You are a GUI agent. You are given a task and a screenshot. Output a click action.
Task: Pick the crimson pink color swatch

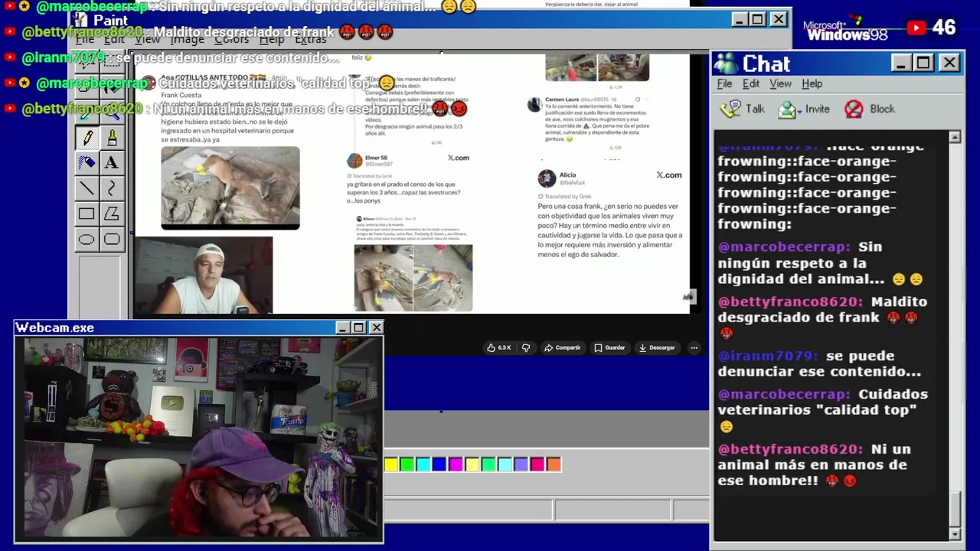pos(537,464)
